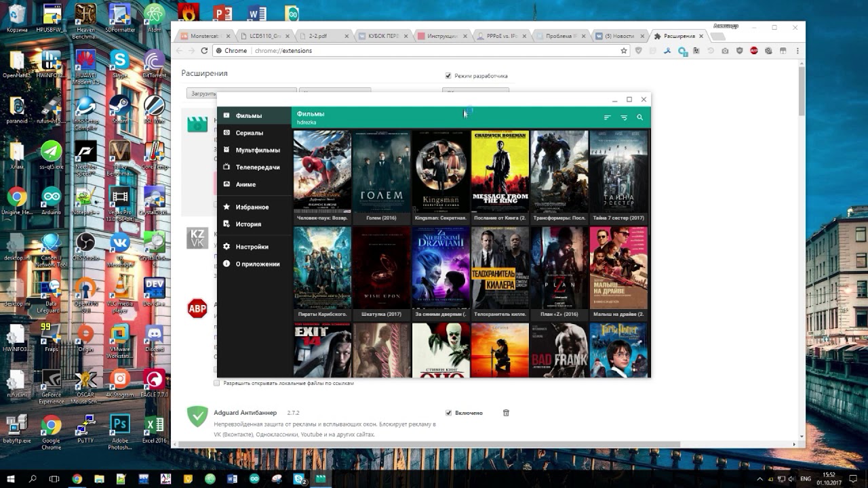
Task: Open the Harry Potter poster thumbnail
Action: (x=618, y=350)
